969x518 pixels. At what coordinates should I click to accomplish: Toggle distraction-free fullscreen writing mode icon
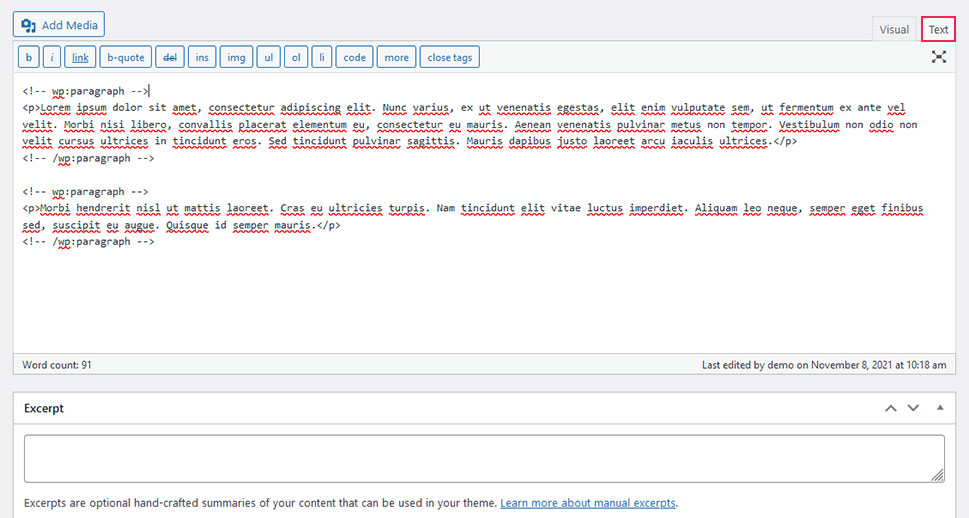pyautogui.click(x=939, y=57)
